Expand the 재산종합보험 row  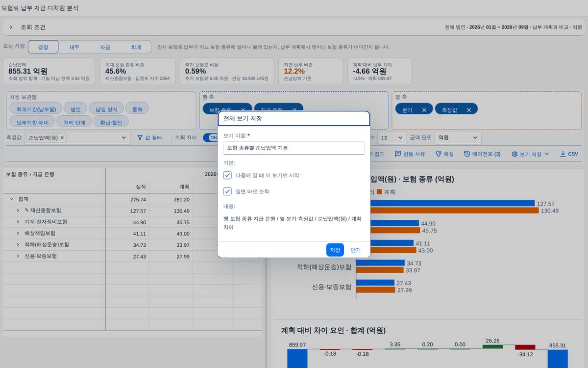[18, 210]
